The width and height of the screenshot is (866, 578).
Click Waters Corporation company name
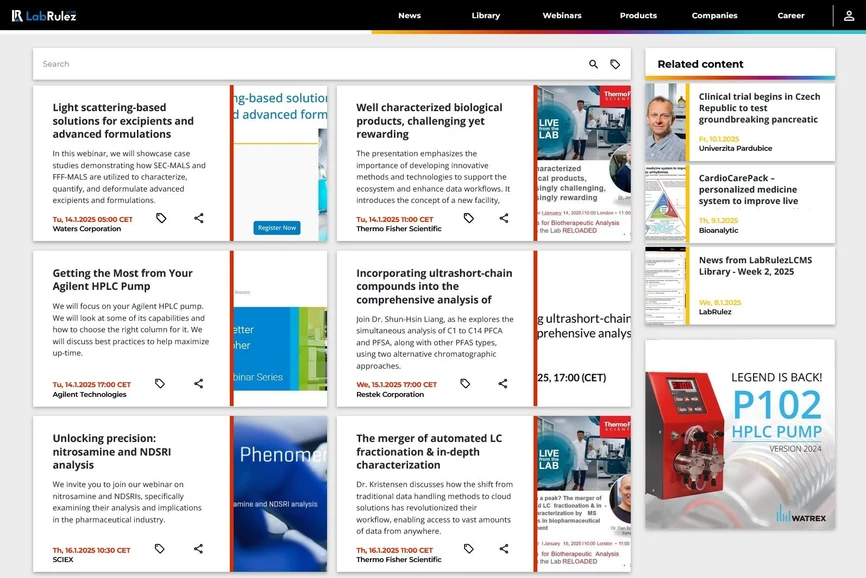tap(87, 229)
